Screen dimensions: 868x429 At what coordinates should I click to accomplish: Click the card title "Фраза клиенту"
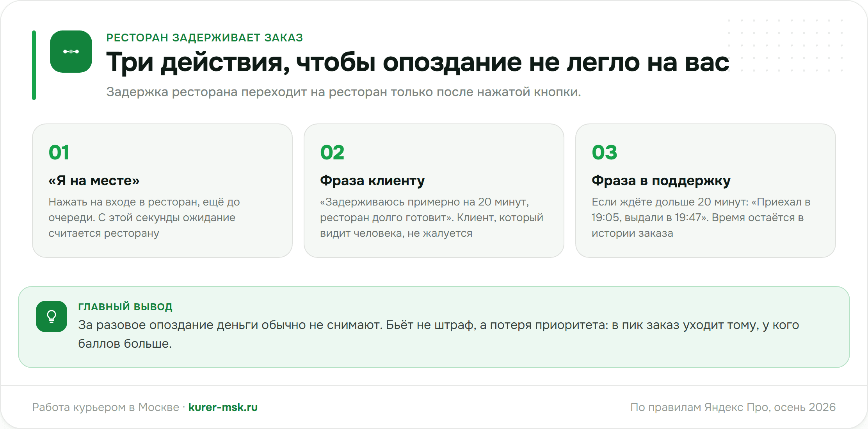click(372, 181)
